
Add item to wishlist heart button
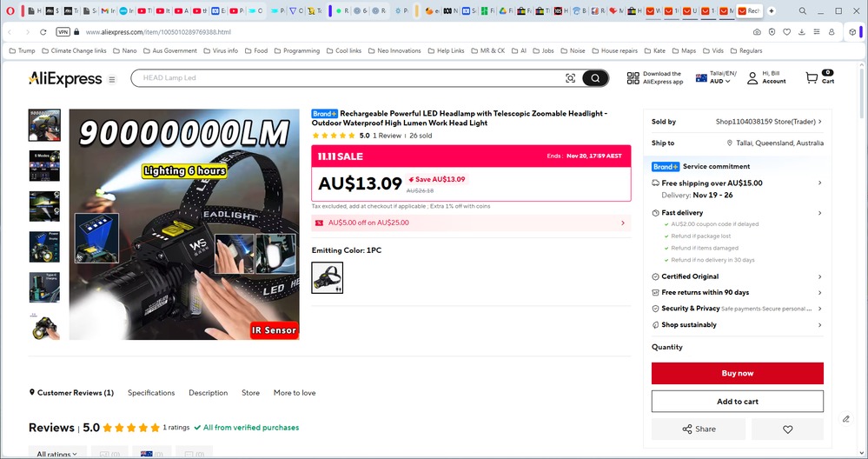coord(787,429)
